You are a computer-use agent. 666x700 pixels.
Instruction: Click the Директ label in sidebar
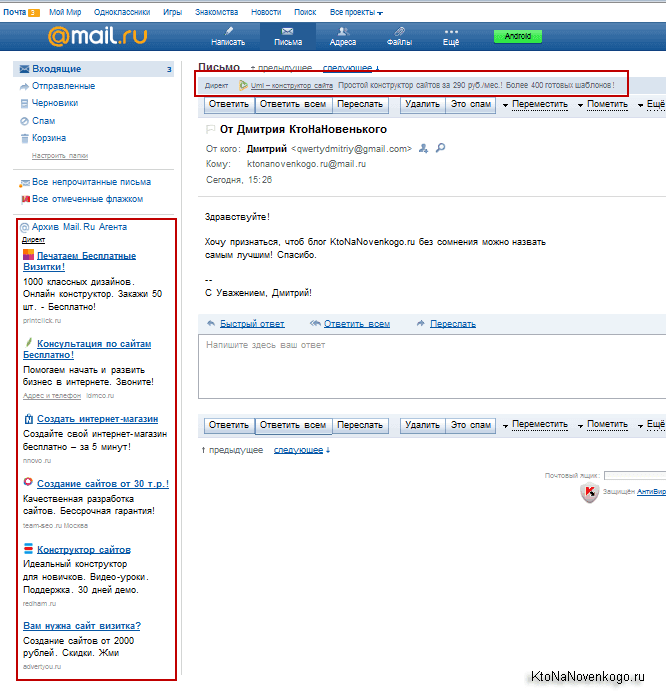(x=33, y=240)
